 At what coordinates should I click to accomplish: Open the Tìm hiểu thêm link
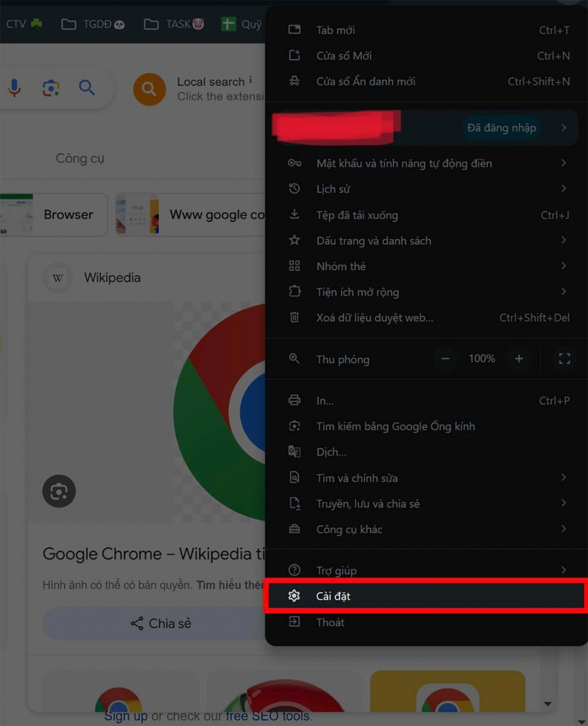tap(230, 584)
